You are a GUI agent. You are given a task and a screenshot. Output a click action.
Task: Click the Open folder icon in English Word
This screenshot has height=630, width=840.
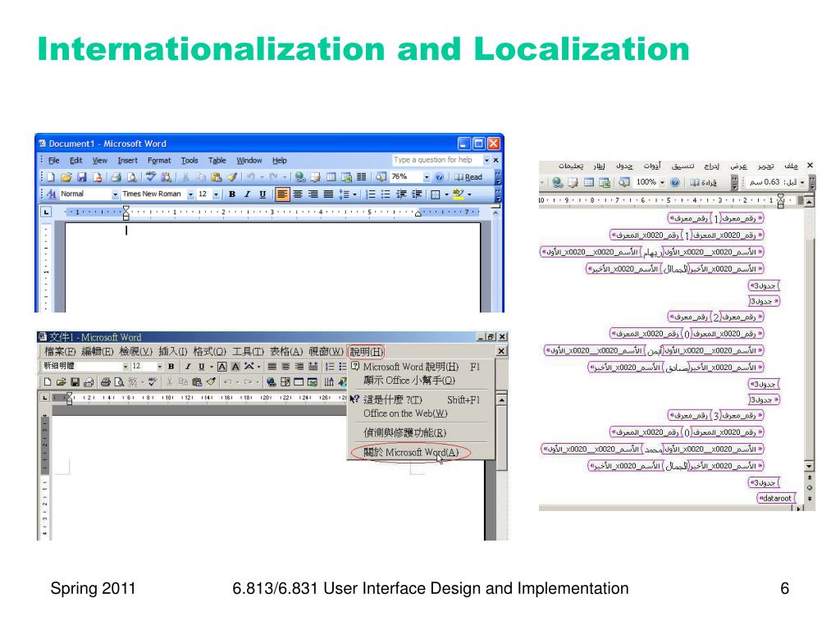tap(66, 177)
